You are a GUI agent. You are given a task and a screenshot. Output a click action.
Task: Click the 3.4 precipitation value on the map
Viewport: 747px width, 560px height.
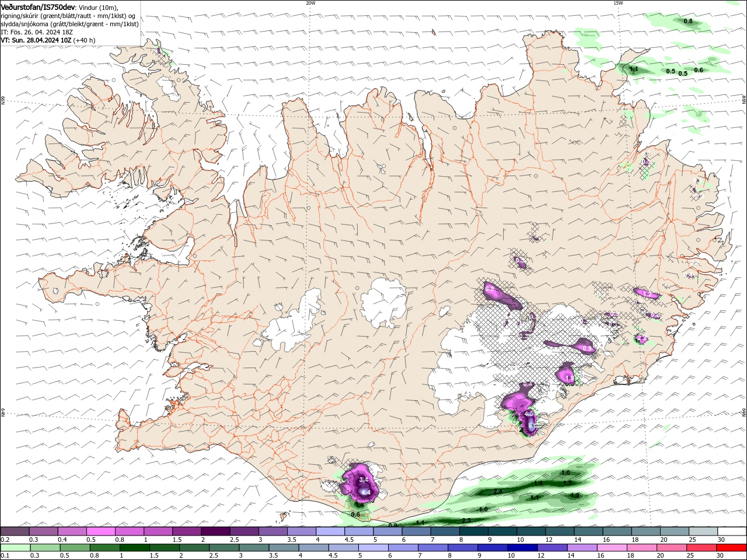364,480
